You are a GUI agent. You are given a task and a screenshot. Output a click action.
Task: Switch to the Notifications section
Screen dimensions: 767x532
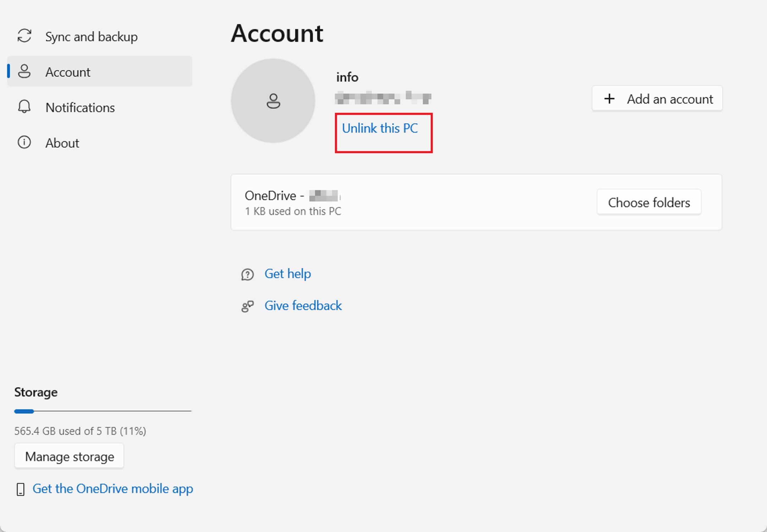tap(80, 107)
